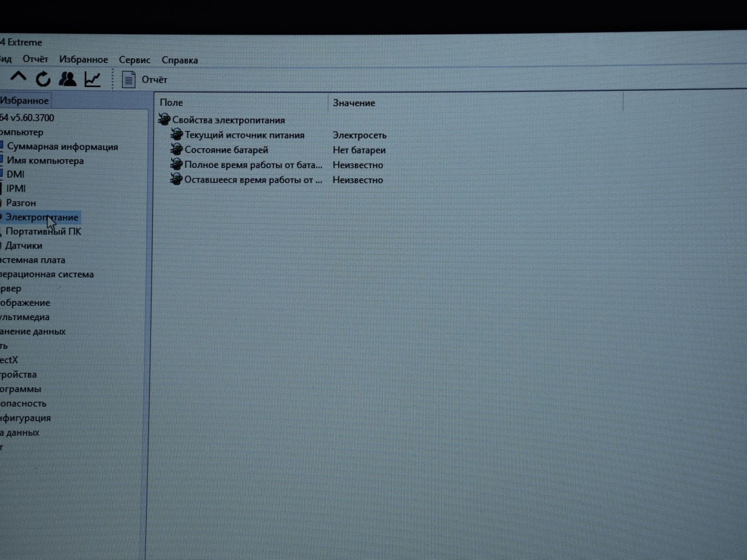Click the icon beside Текущий источник питания

pyautogui.click(x=177, y=135)
